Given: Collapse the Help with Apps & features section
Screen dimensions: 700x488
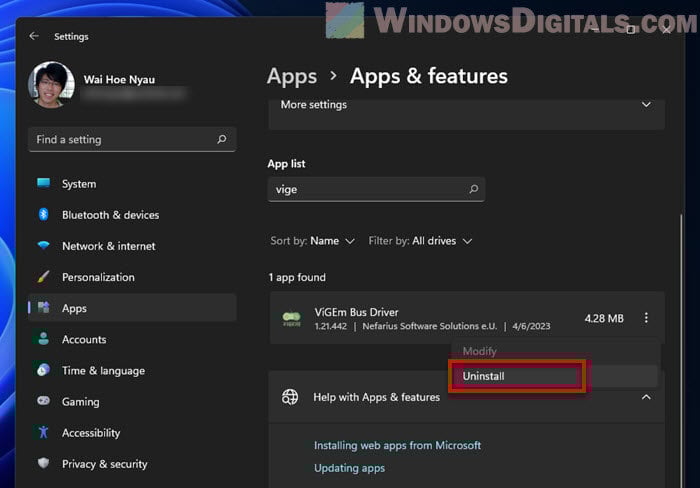Looking at the screenshot, I should pyautogui.click(x=646, y=397).
